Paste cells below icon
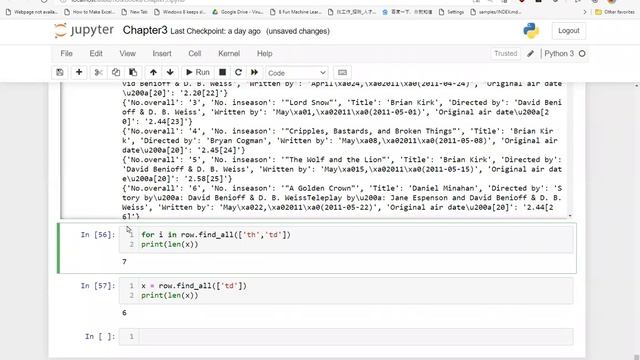The height and width of the screenshot is (360, 640). pos(133,73)
